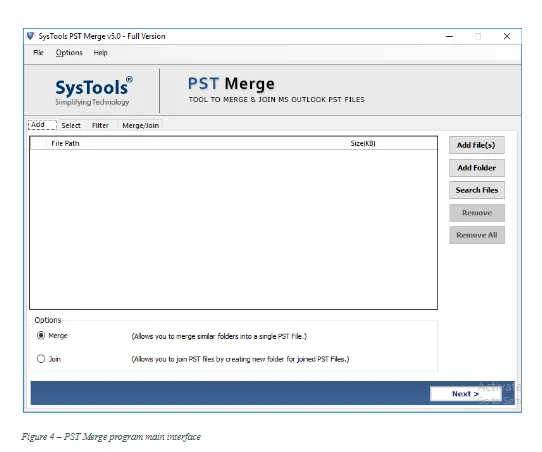Image resolution: width=542 pixels, height=452 pixels.
Task: Click the Remove All button
Action: click(477, 235)
